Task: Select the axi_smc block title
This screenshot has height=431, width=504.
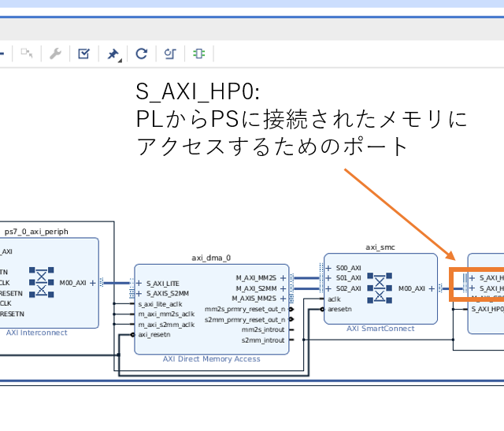Action: click(380, 247)
